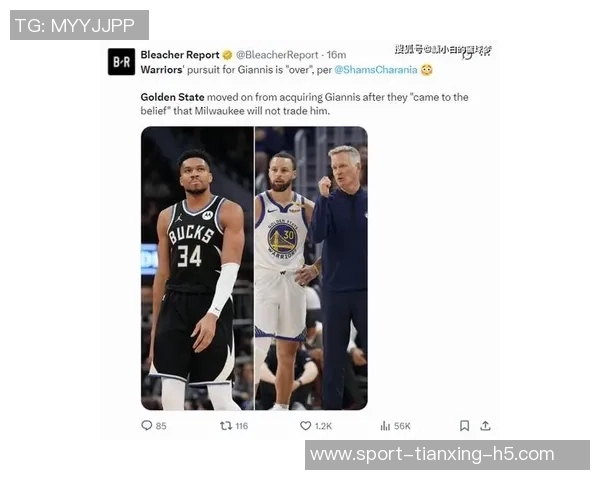The height and width of the screenshot is (480, 600).
Task: Open the @ShamsCharania mention link
Action: click(376, 70)
